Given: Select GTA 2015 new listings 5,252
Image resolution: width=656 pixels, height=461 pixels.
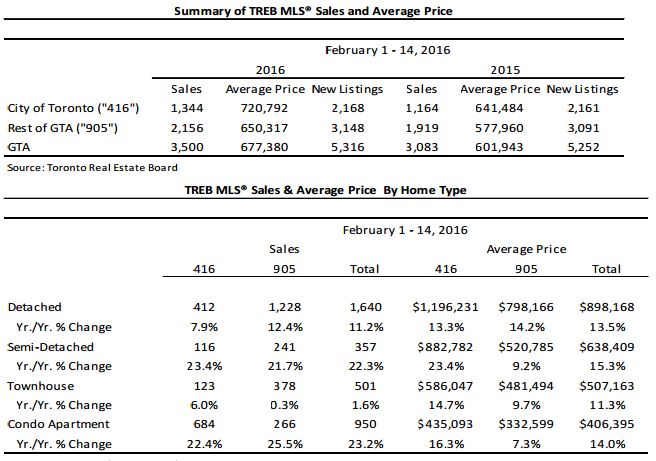Looking at the screenshot, I should 583,147.
